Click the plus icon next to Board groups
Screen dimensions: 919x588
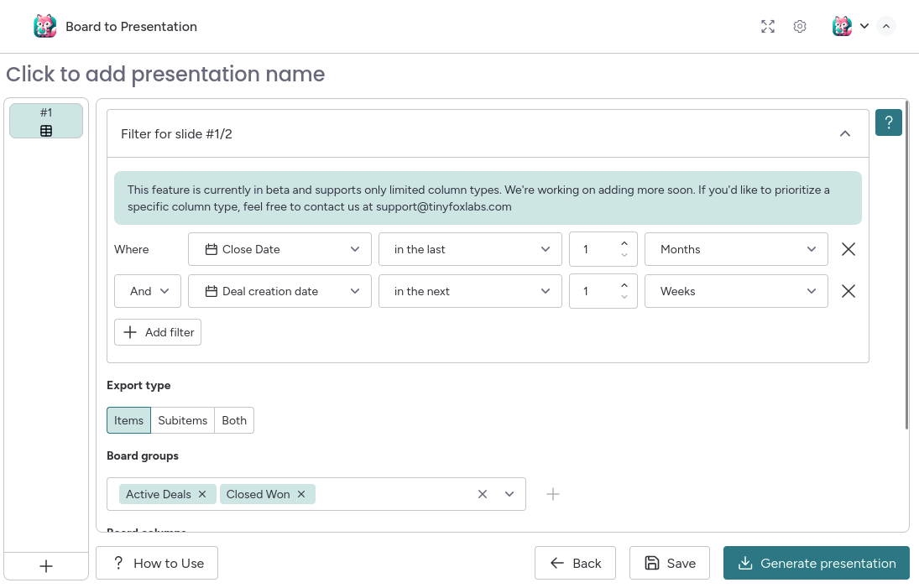[553, 494]
